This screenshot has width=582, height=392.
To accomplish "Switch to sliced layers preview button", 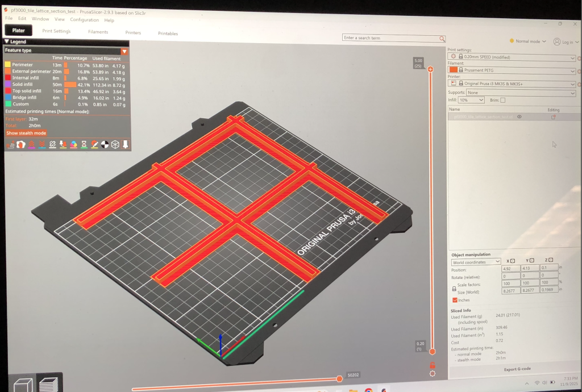I will 48,383.
